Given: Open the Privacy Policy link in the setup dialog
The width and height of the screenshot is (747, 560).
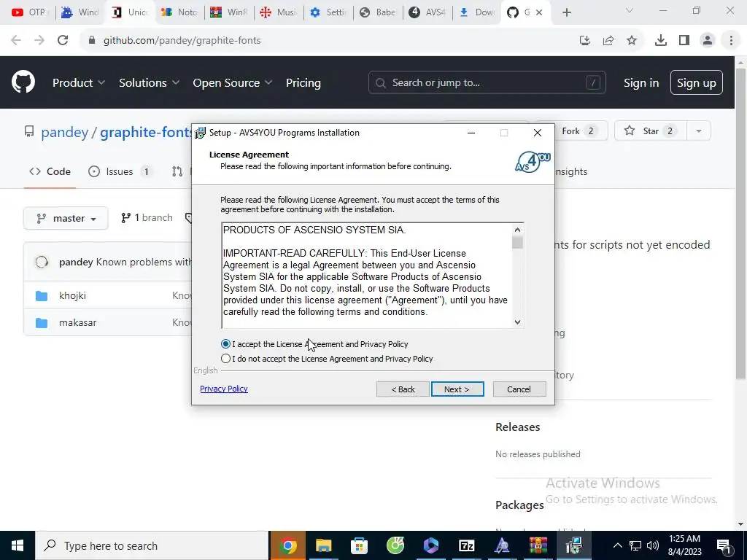Looking at the screenshot, I should (x=224, y=389).
